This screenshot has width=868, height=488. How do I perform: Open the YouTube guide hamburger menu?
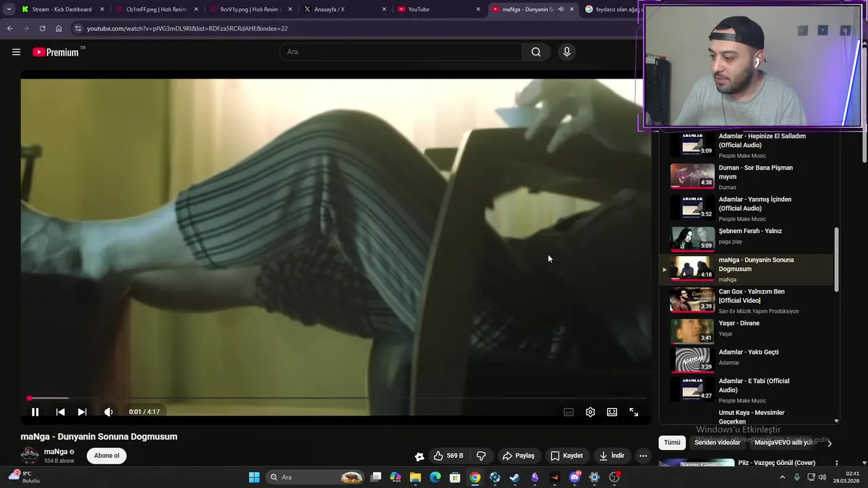(x=16, y=52)
